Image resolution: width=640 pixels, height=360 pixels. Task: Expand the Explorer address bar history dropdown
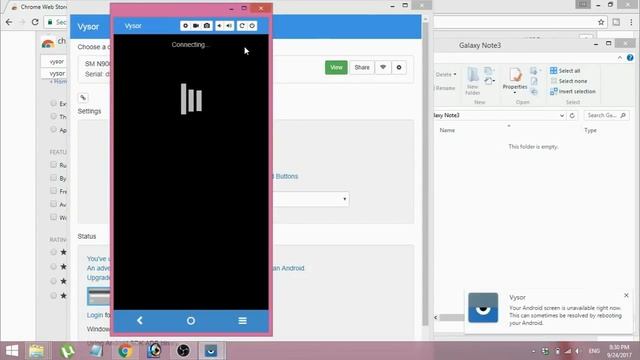coord(562,116)
